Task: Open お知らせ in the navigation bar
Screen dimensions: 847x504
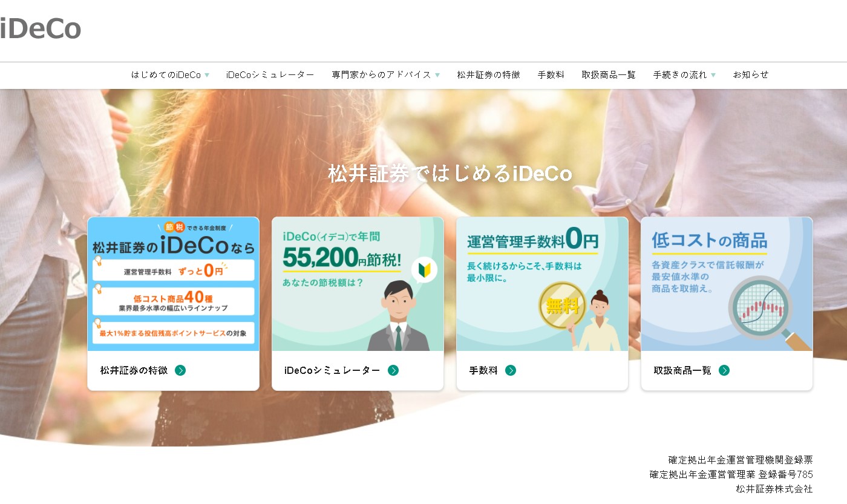Action: point(751,75)
